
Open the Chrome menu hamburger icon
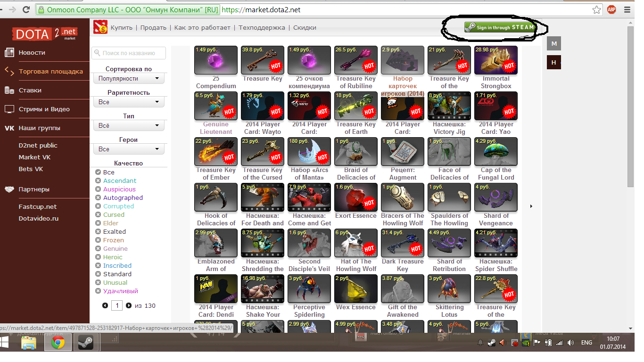627,9
